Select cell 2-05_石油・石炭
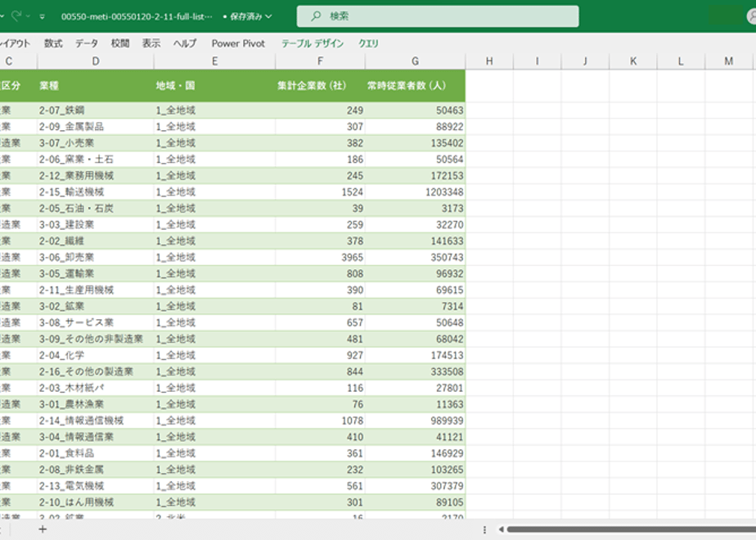 click(x=96, y=209)
